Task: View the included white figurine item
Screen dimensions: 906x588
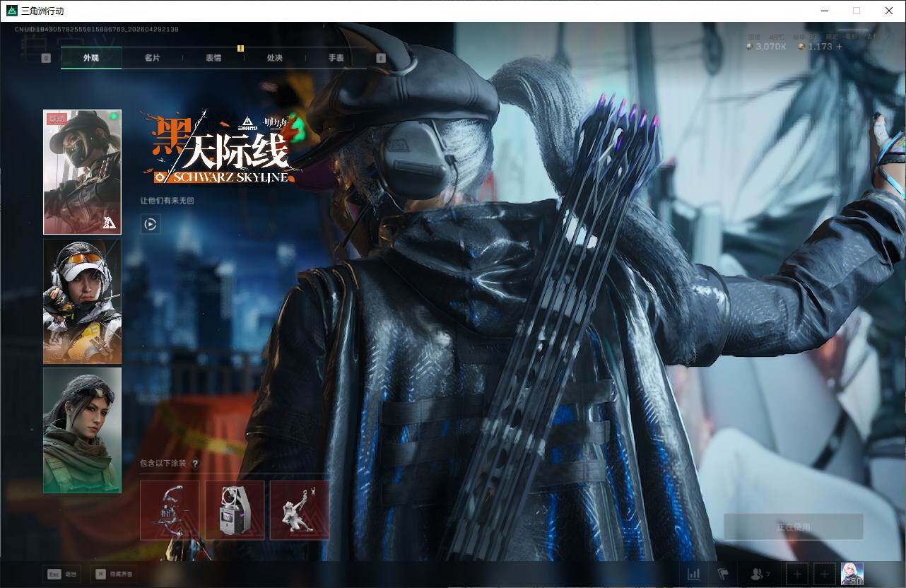Action: pos(300,510)
